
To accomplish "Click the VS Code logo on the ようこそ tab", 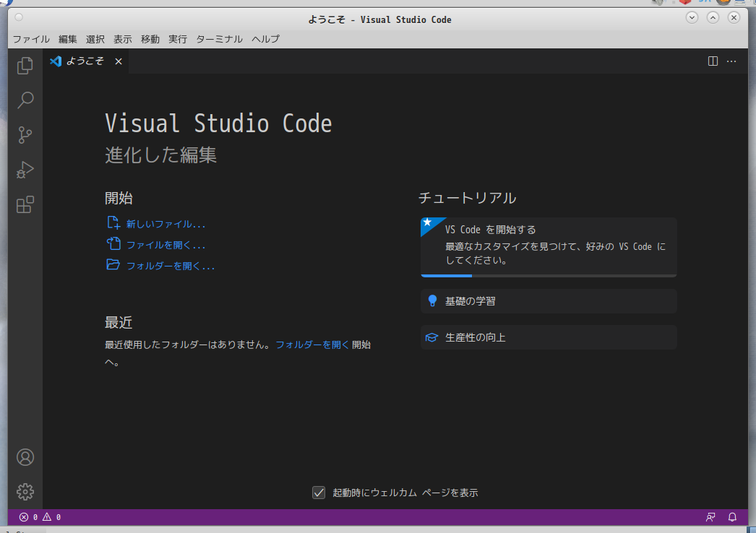I will [x=56, y=61].
